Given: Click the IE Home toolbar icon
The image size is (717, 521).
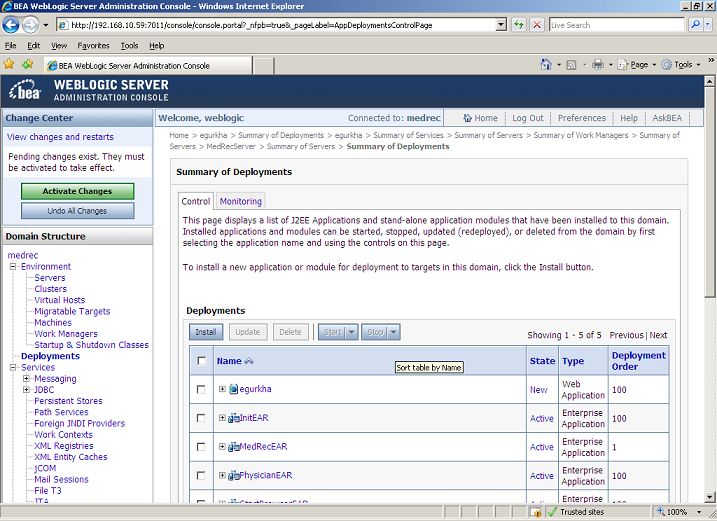Looking at the screenshot, I should click(x=546, y=64).
